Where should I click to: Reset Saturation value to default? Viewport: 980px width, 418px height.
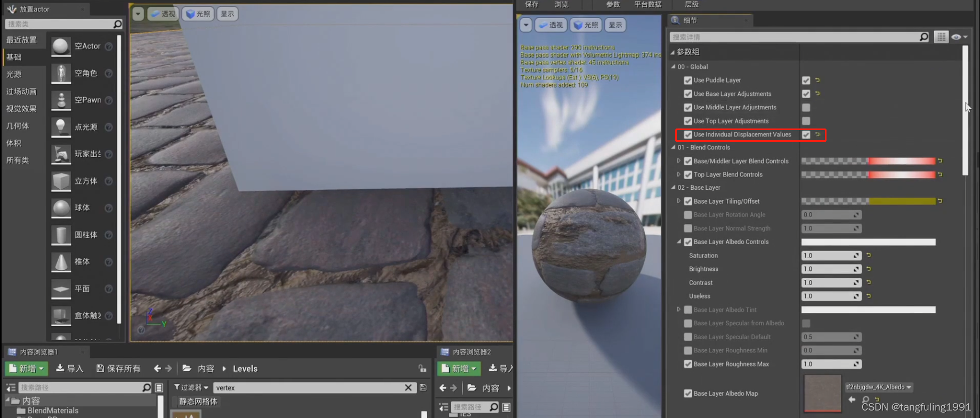point(869,255)
